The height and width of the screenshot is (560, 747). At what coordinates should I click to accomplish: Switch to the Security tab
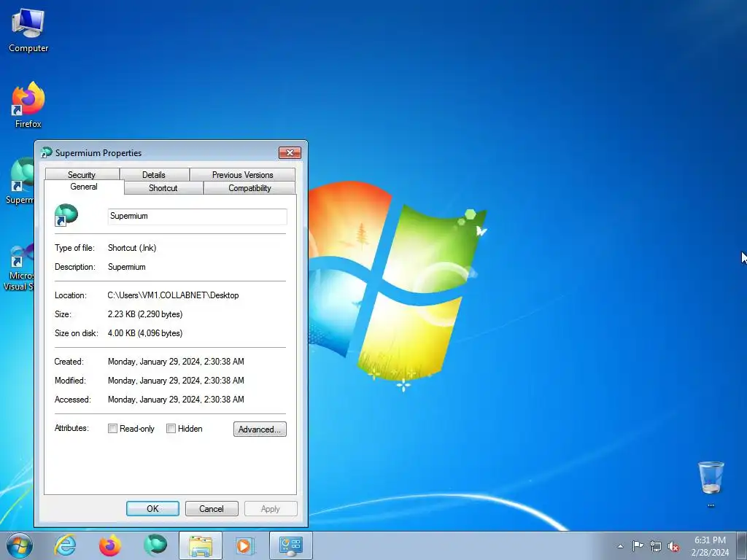[x=82, y=175]
